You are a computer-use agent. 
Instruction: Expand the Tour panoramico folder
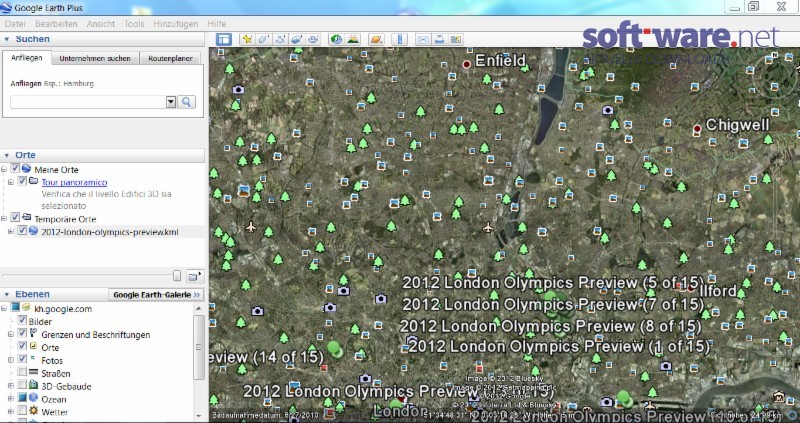(x=11, y=182)
